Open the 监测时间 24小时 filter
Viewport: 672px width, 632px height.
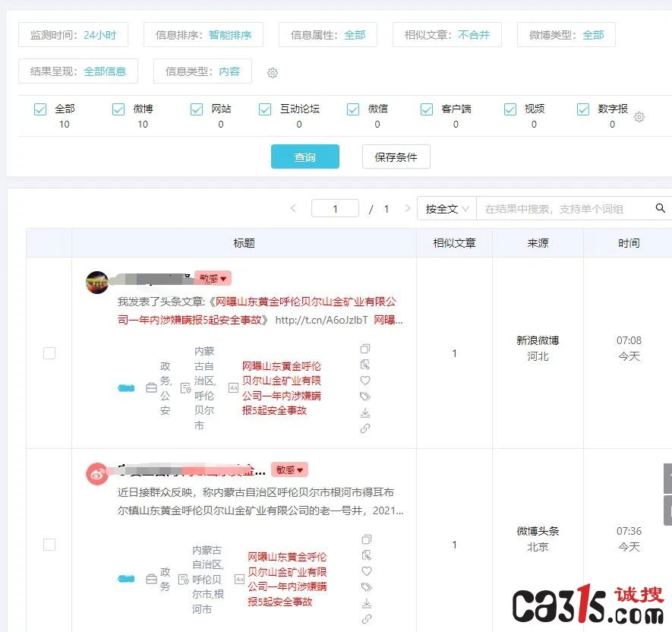pyautogui.click(x=74, y=35)
